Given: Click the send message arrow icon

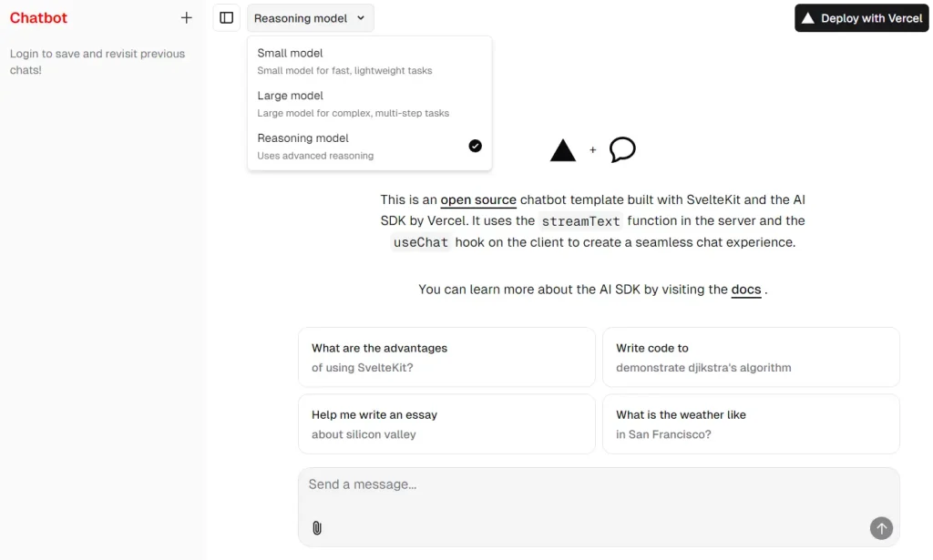Looking at the screenshot, I should coord(880,528).
